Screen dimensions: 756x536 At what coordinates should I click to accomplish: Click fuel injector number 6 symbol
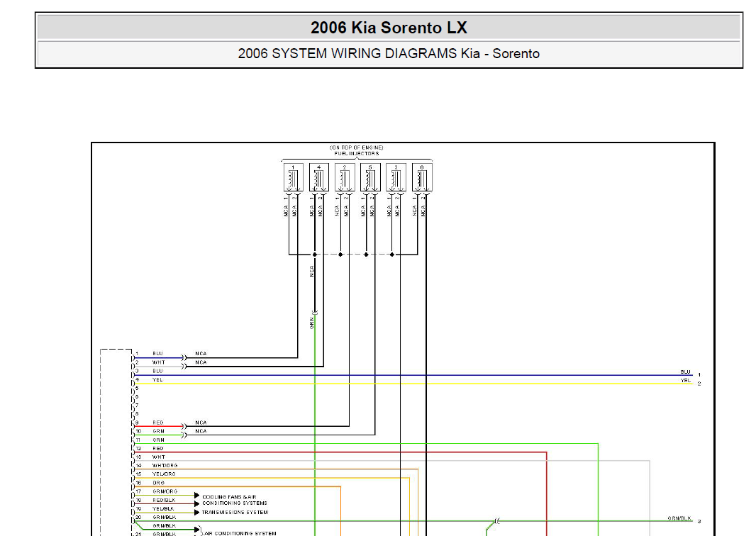tap(422, 178)
